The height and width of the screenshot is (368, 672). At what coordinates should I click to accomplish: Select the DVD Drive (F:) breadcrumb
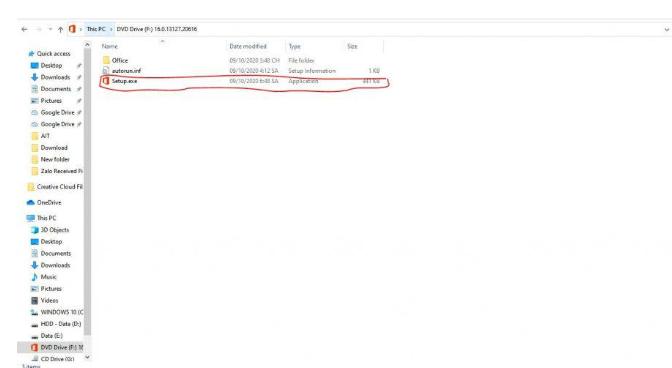point(157,29)
